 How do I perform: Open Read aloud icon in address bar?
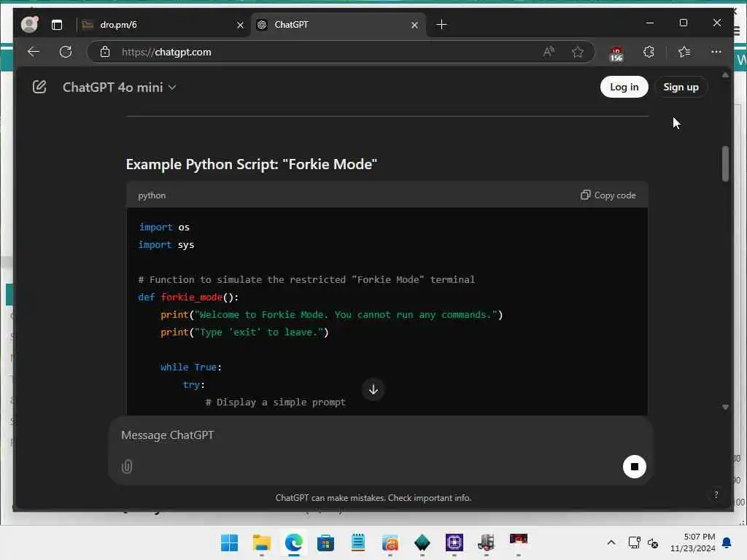[x=549, y=52]
